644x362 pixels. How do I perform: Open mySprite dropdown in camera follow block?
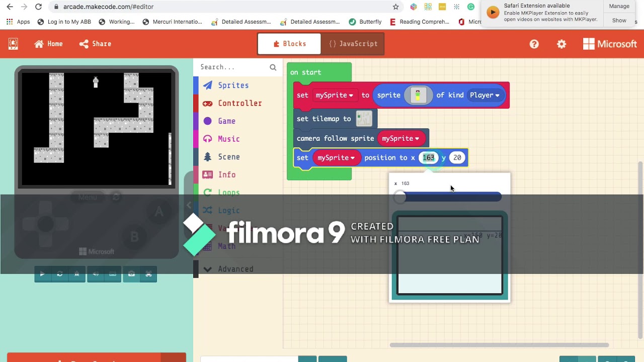click(x=400, y=138)
